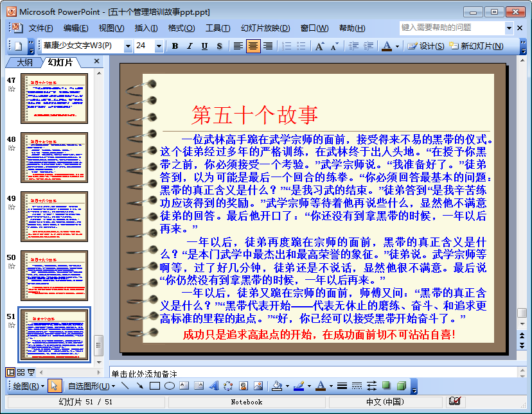Image resolution: width=532 pixels, height=414 pixels.
Task: Close the slides thumbnail pane
Action: (96, 61)
